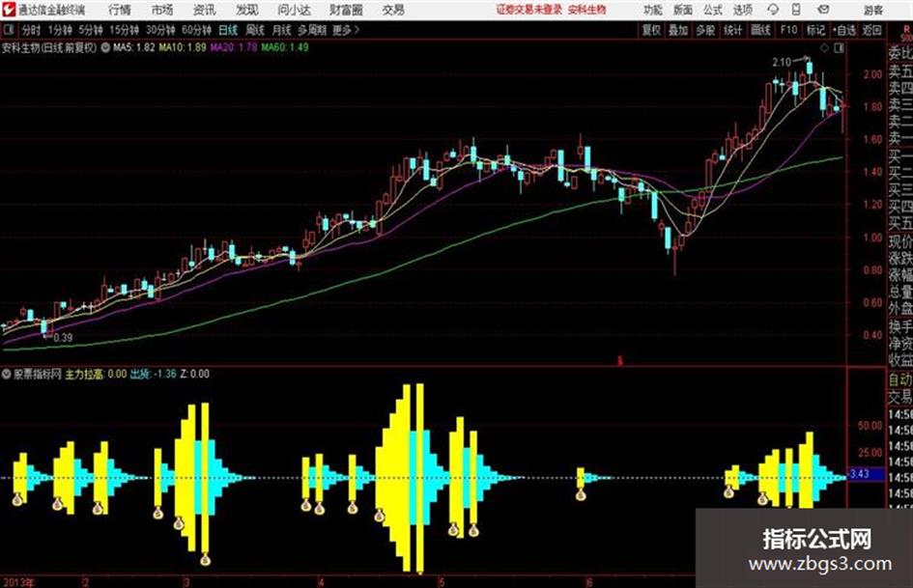Switch to 30分钟 period
Image resolution: width=913 pixels, height=588 pixels.
[160, 30]
